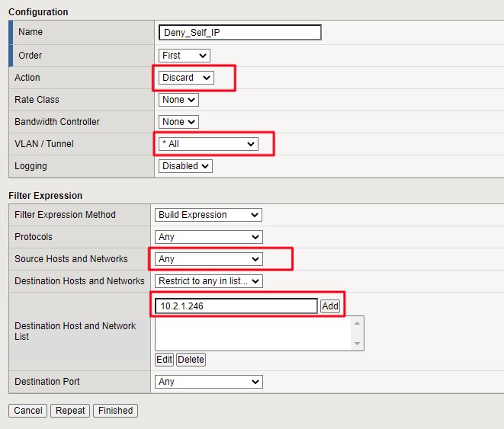The width and height of the screenshot is (504, 429).
Task: Click the destination IP address input field
Action: (236, 306)
